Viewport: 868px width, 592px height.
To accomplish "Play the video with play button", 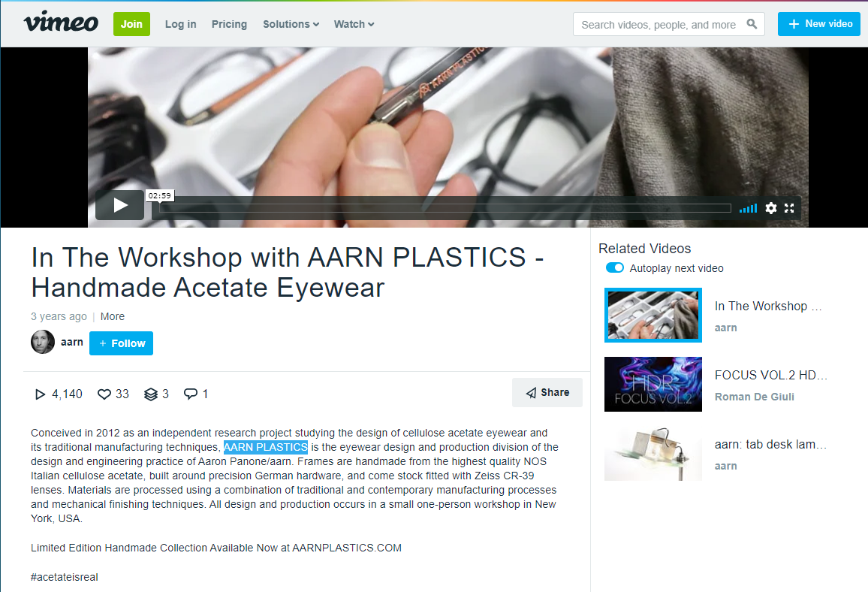I will coord(120,205).
